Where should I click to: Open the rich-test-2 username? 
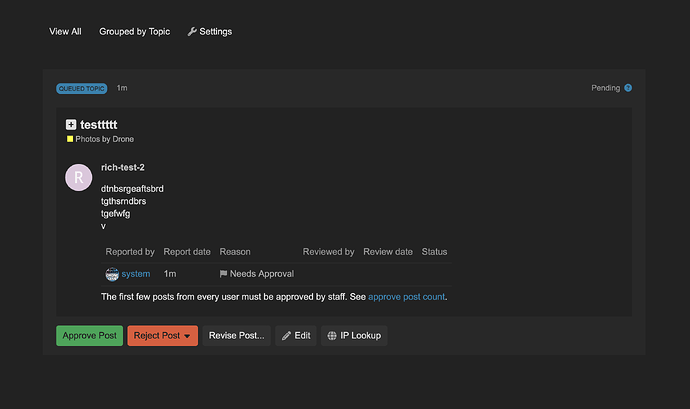click(x=123, y=167)
